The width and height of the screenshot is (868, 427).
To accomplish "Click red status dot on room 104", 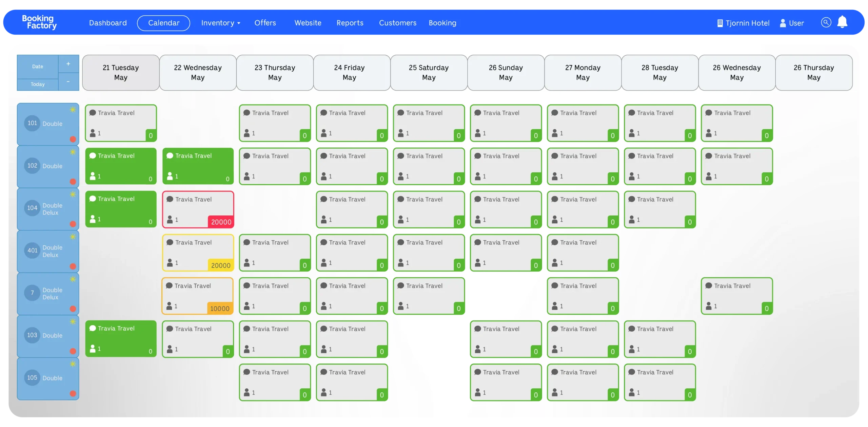I will click(73, 224).
